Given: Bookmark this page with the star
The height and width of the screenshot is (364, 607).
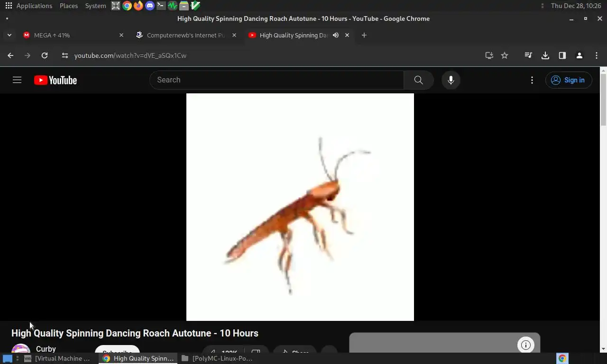Looking at the screenshot, I should click(505, 55).
